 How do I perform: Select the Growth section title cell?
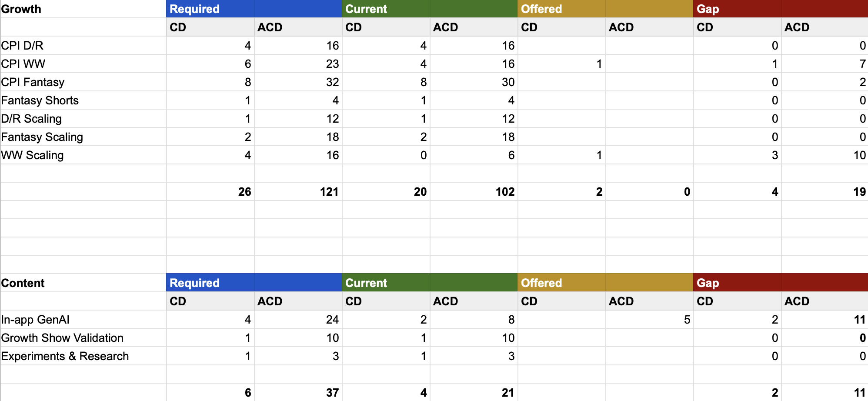click(83, 9)
